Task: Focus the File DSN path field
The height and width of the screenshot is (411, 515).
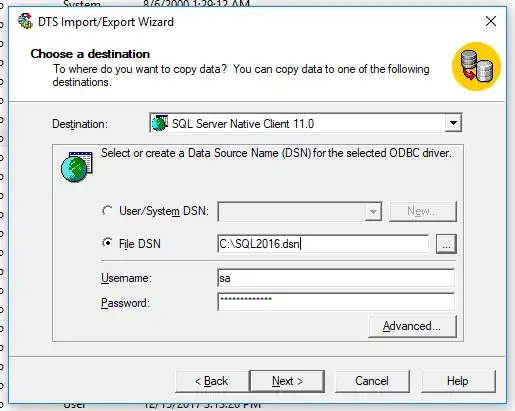Action: point(323,244)
